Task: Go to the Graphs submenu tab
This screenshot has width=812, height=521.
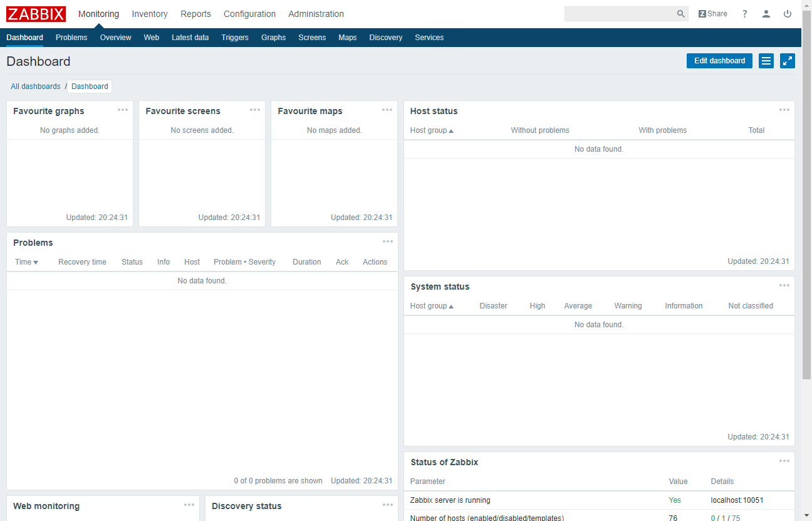Action: click(273, 38)
